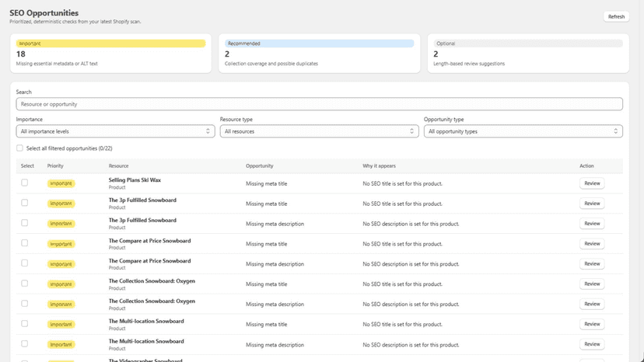Click the Select column header
644x362 pixels.
pyautogui.click(x=27, y=165)
